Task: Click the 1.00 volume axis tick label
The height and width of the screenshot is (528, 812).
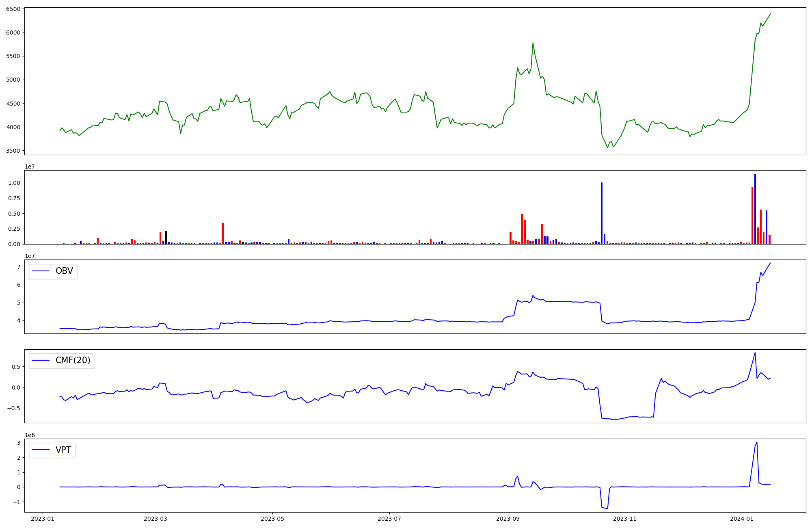Action: (x=14, y=183)
